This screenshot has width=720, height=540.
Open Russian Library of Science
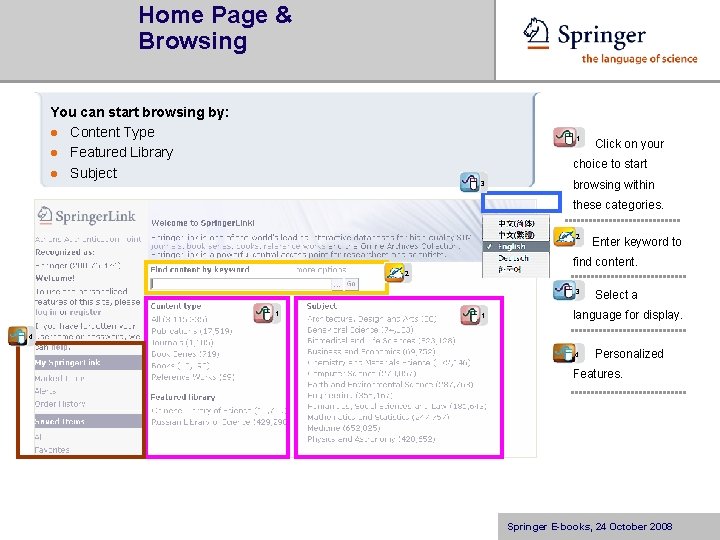click(x=219, y=422)
